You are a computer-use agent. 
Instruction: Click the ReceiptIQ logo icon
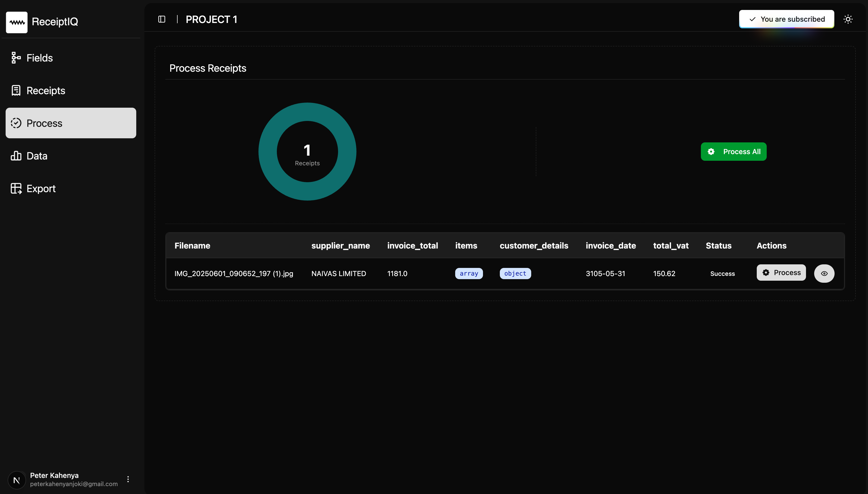click(17, 22)
